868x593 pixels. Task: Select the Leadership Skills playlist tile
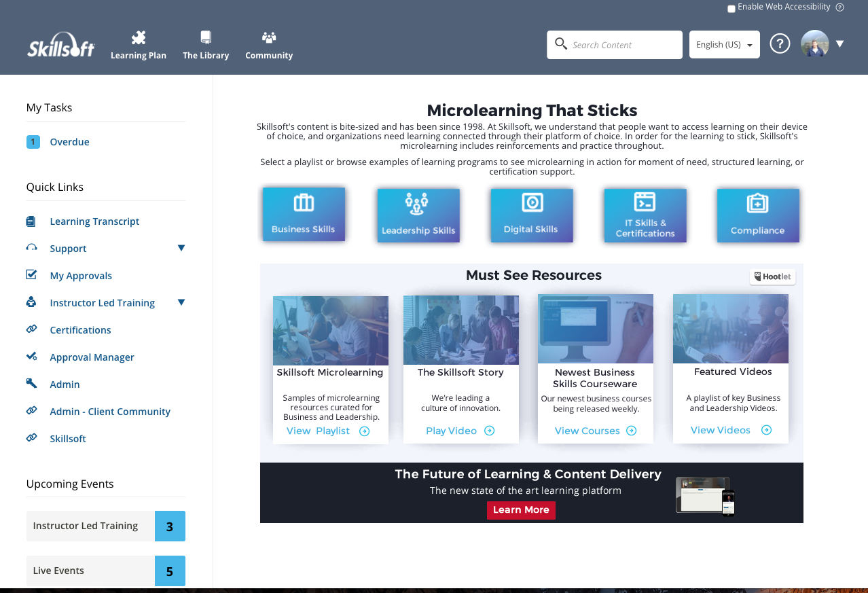418,215
